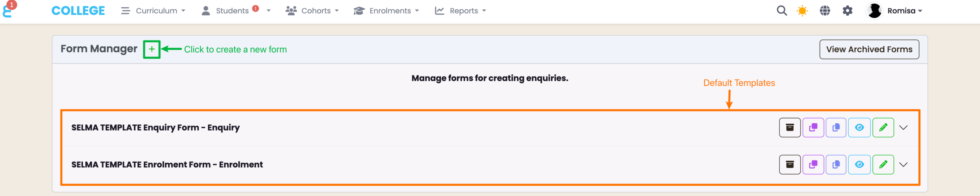Archive the SELMA TEMPLATE Enrolment Form
The height and width of the screenshot is (196, 980).
(790, 165)
